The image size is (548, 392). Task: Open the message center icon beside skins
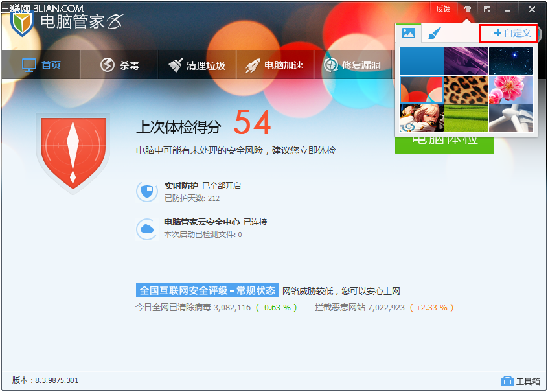[486, 9]
